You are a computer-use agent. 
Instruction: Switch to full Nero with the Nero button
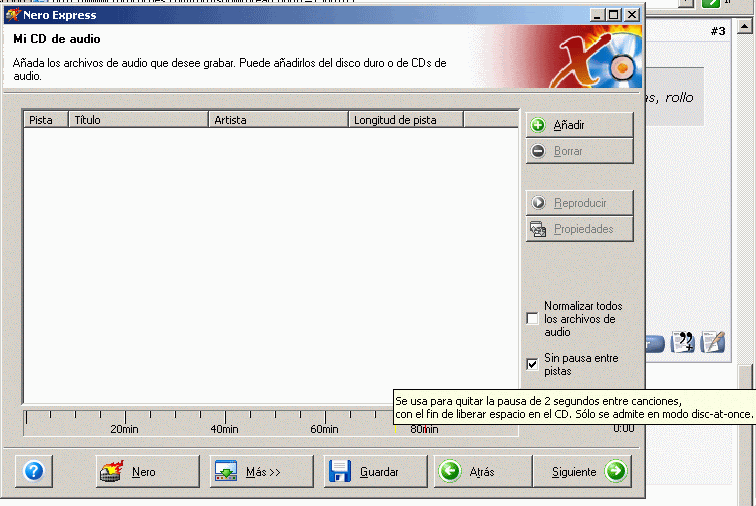(148, 471)
